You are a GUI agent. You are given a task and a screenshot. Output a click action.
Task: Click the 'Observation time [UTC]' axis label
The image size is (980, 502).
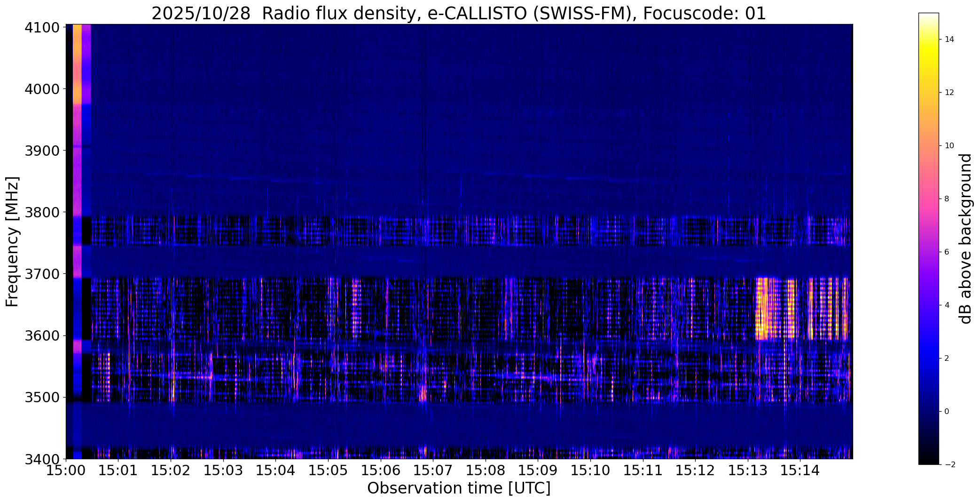(459, 488)
